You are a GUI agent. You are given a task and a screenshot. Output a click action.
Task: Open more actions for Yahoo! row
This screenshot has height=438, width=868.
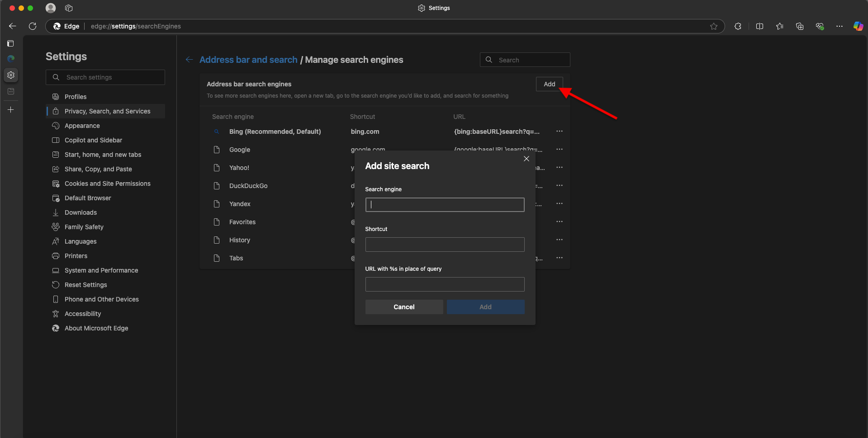[x=560, y=167]
